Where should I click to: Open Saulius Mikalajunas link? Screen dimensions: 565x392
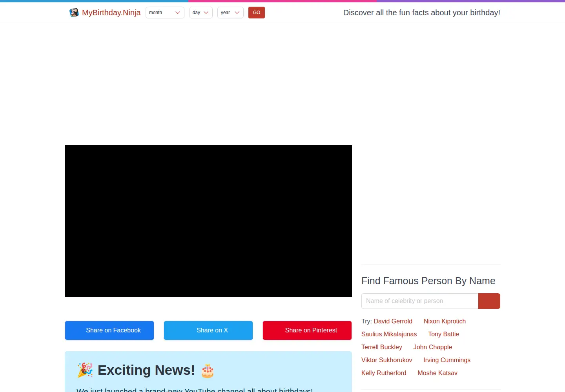click(x=389, y=334)
